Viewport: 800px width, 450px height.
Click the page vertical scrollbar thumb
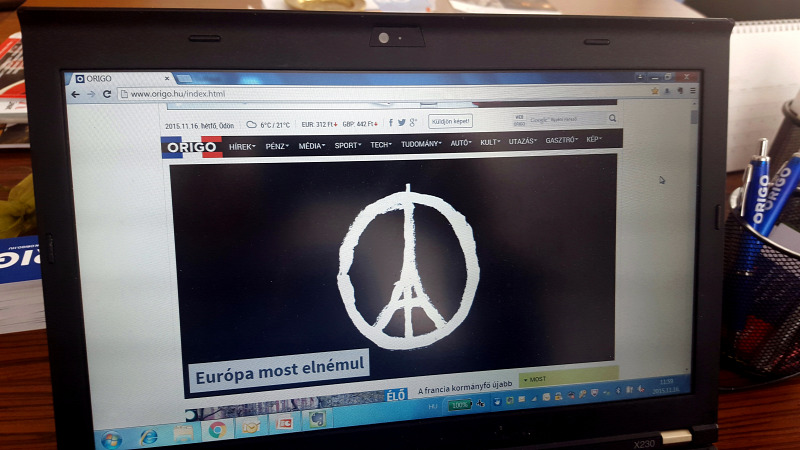[x=693, y=117]
